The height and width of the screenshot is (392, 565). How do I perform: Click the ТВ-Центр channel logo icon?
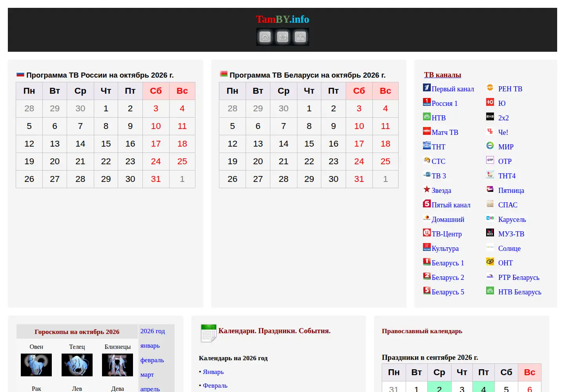427,232
